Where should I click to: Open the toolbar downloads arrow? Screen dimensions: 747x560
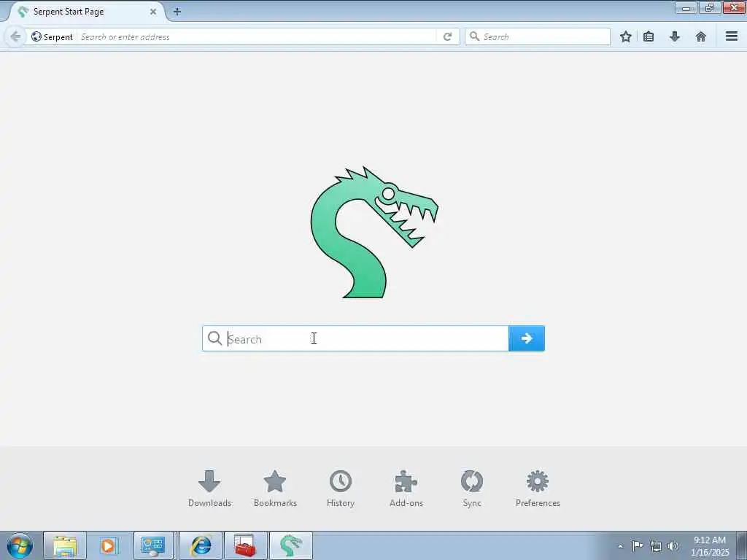675,36
